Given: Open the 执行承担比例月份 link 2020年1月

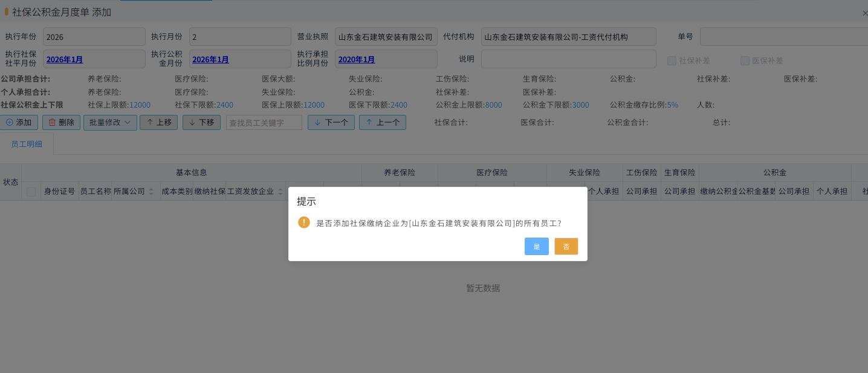Looking at the screenshot, I should click(356, 59).
